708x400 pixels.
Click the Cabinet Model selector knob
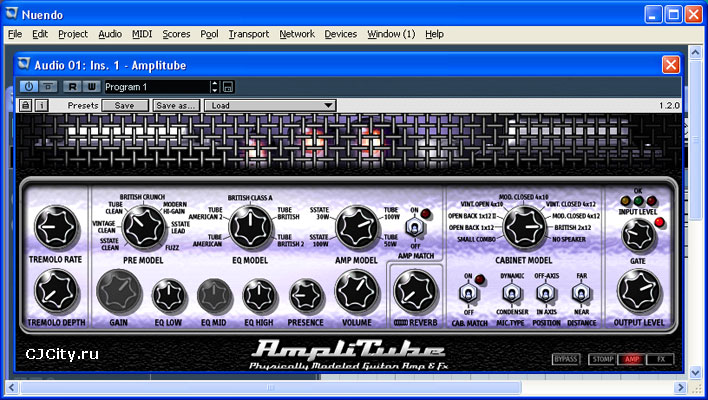coord(524,227)
